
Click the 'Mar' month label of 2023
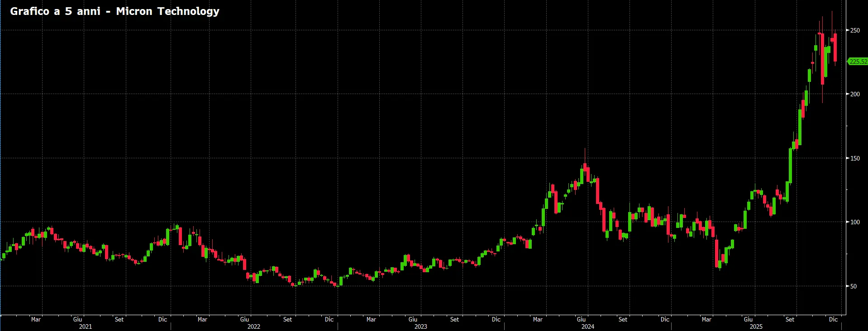pos(371,319)
